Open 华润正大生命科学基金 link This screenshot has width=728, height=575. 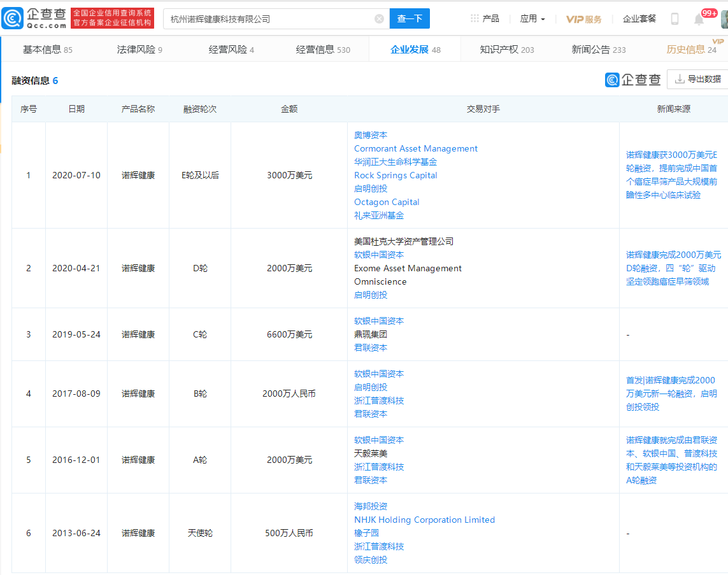(x=396, y=162)
